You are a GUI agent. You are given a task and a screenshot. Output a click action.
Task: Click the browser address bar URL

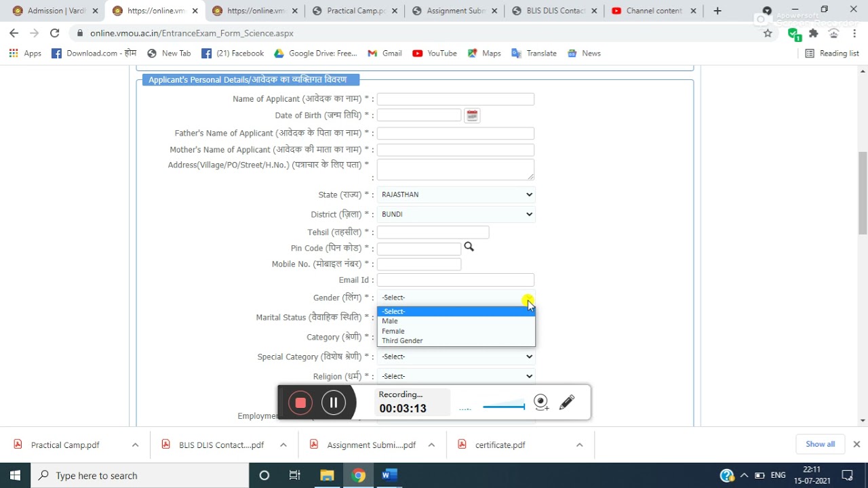click(x=192, y=33)
